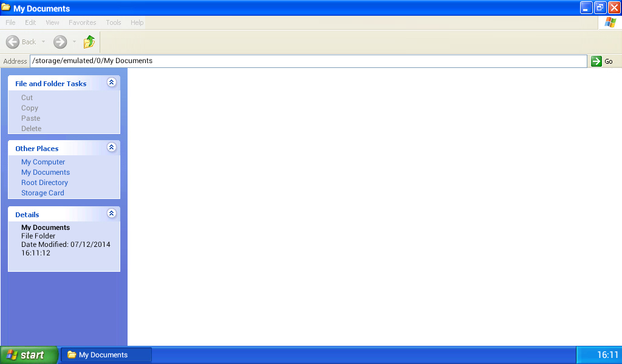622x364 pixels.
Task: Click the Back navigation arrow icon
Action: point(13,42)
